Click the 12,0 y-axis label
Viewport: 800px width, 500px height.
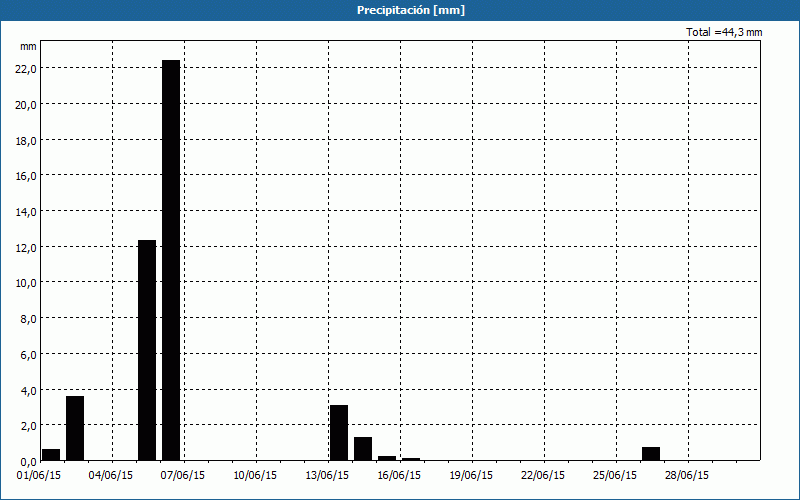coord(26,247)
